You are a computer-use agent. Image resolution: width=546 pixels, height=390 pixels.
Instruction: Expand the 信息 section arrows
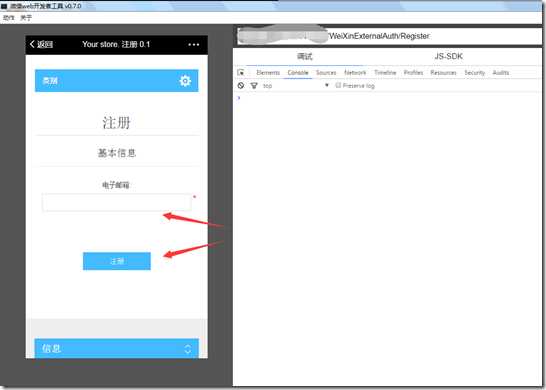tap(188, 349)
